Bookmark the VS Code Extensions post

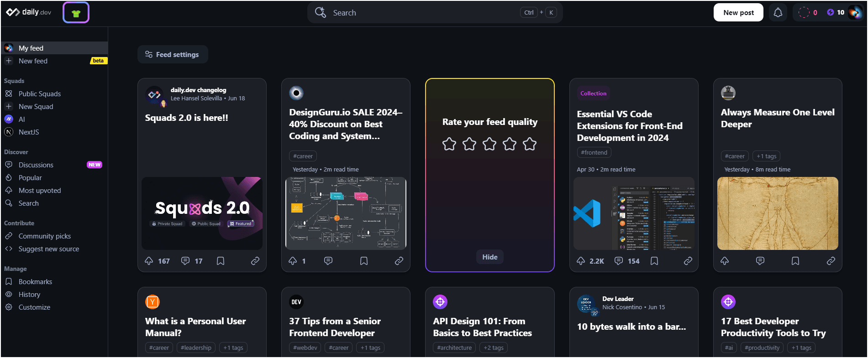(654, 261)
